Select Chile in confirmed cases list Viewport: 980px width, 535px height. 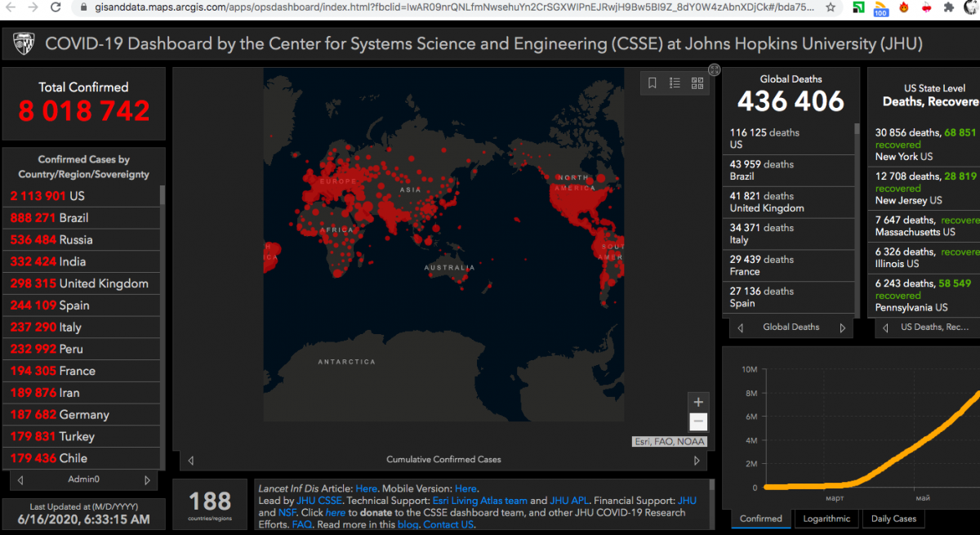(81, 458)
